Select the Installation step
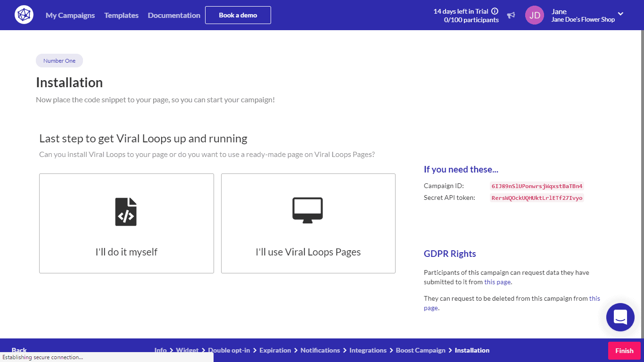This screenshot has width=644, height=362. pos(472,350)
